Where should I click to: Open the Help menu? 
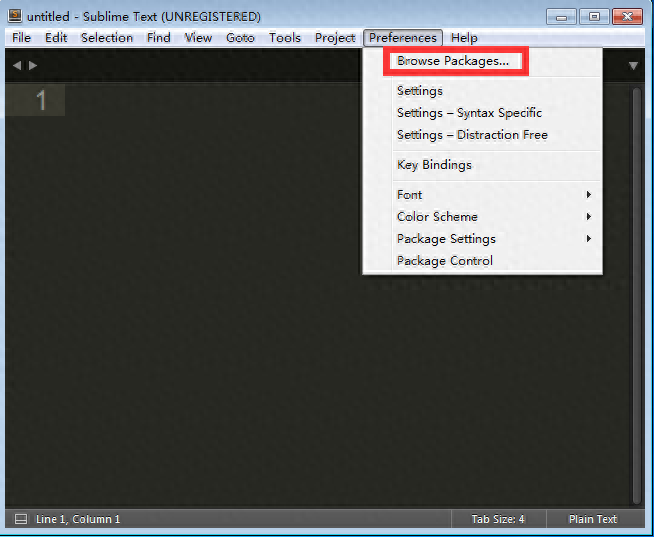[464, 38]
